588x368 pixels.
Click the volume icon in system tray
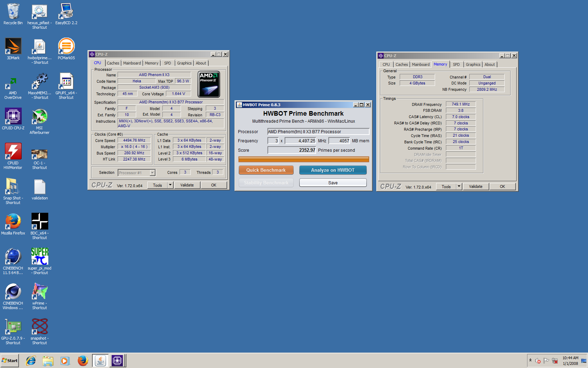click(538, 361)
